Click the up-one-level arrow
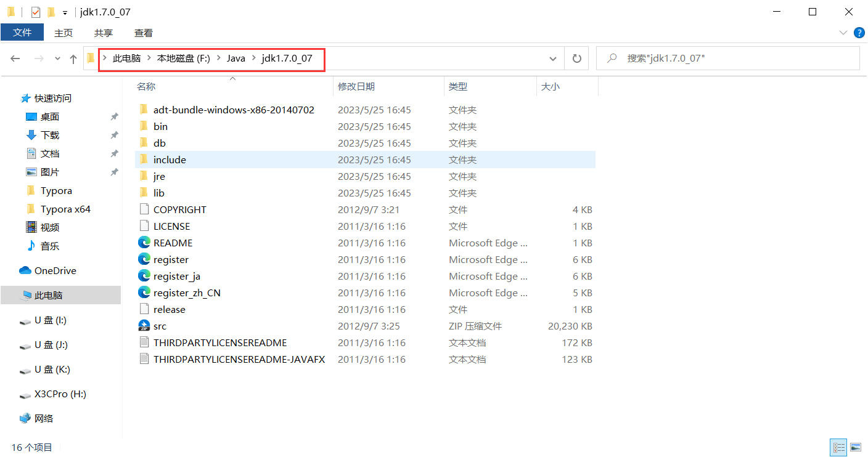 click(73, 58)
